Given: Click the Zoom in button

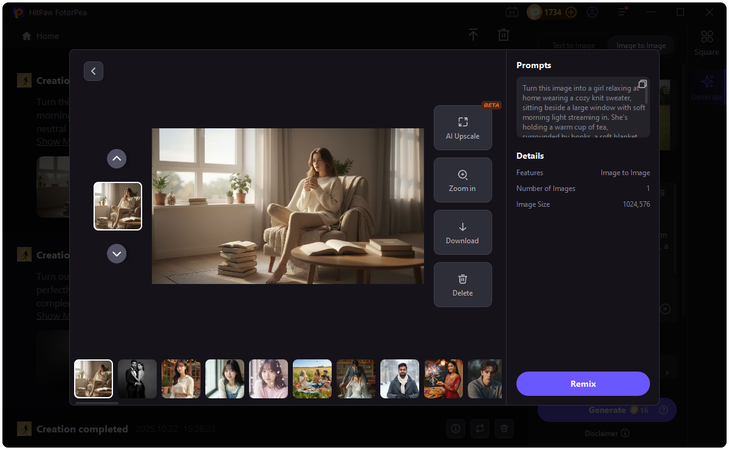Looking at the screenshot, I should pos(463,180).
